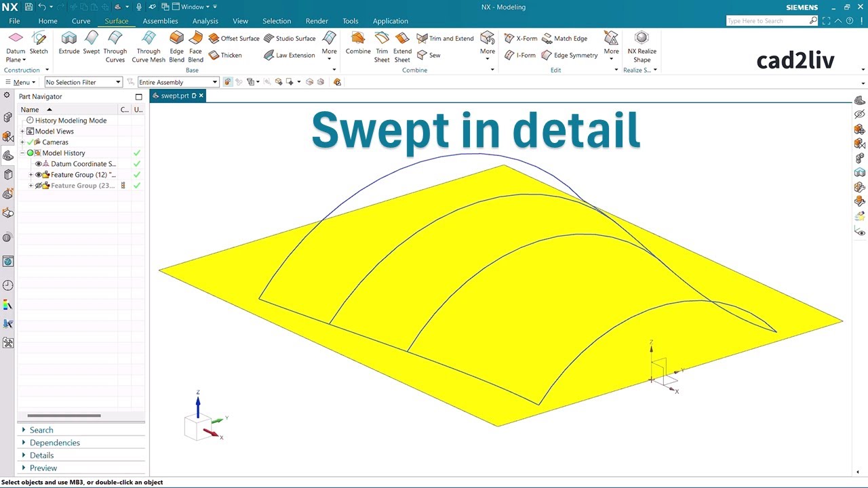
Task: Expand the Feature Group (12) node
Action: tap(31, 175)
